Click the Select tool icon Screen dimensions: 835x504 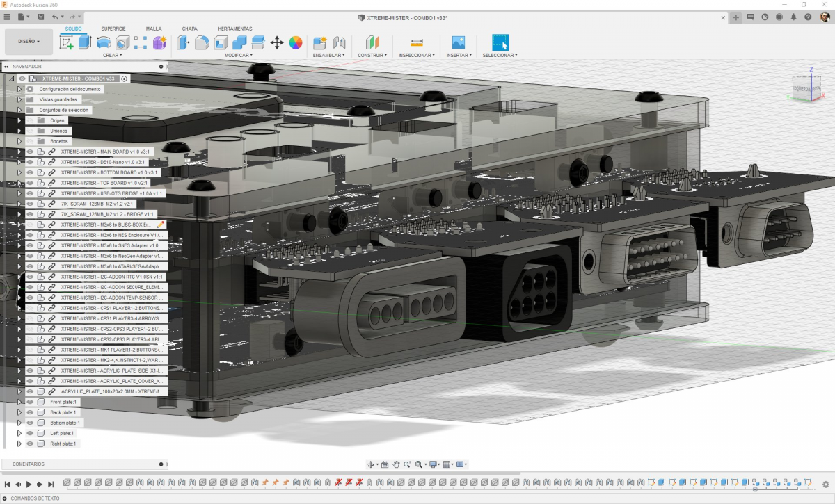500,42
